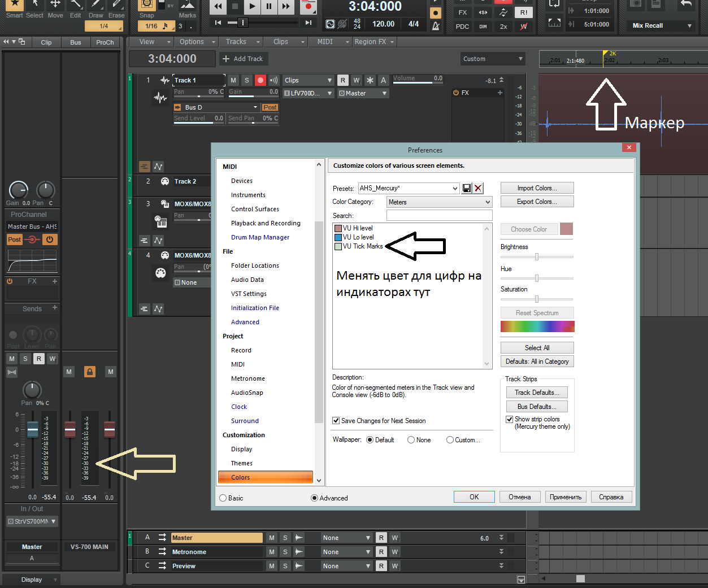Click the Track Defaults button

537,393
